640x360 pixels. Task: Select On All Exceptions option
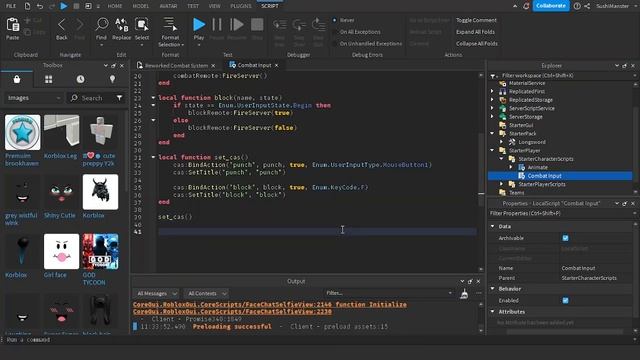coord(356,32)
